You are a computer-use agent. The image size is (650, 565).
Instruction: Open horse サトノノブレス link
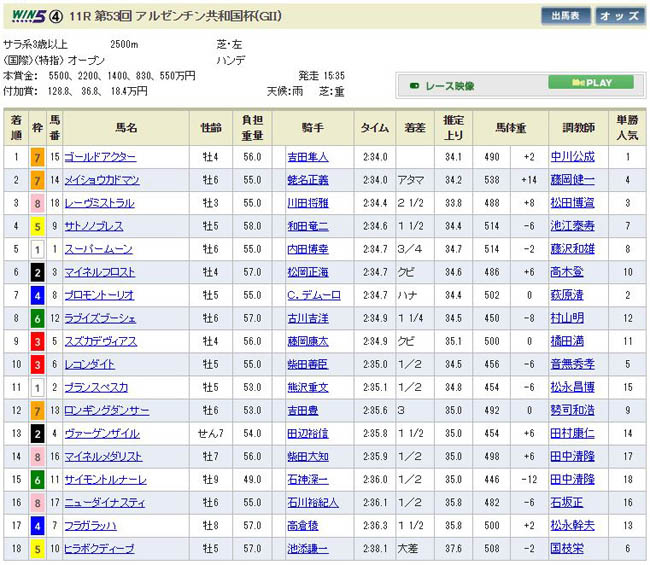point(96,226)
